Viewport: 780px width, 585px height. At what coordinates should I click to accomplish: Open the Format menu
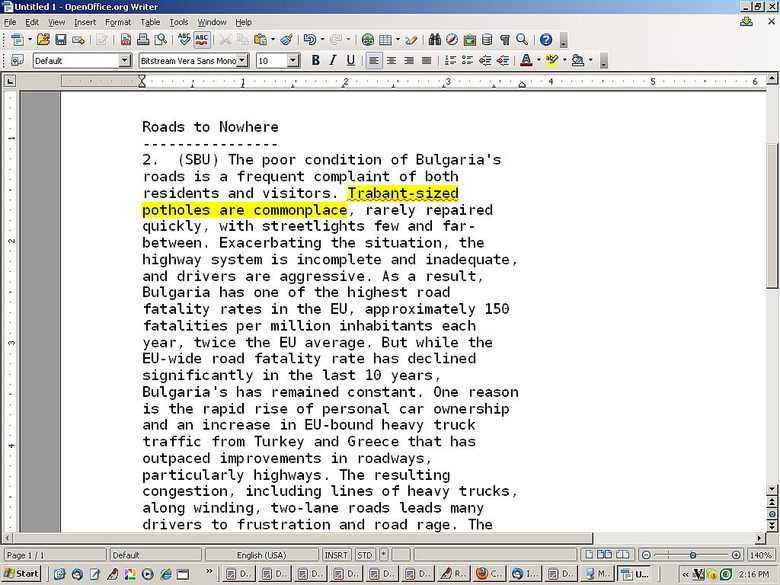(x=118, y=22)
